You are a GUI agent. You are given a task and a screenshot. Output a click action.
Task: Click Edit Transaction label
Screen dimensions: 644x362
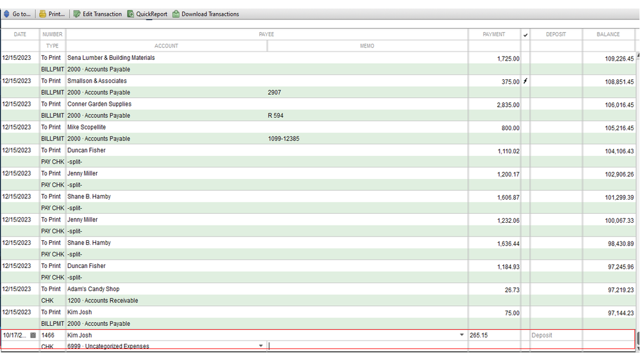click(102, 14)
